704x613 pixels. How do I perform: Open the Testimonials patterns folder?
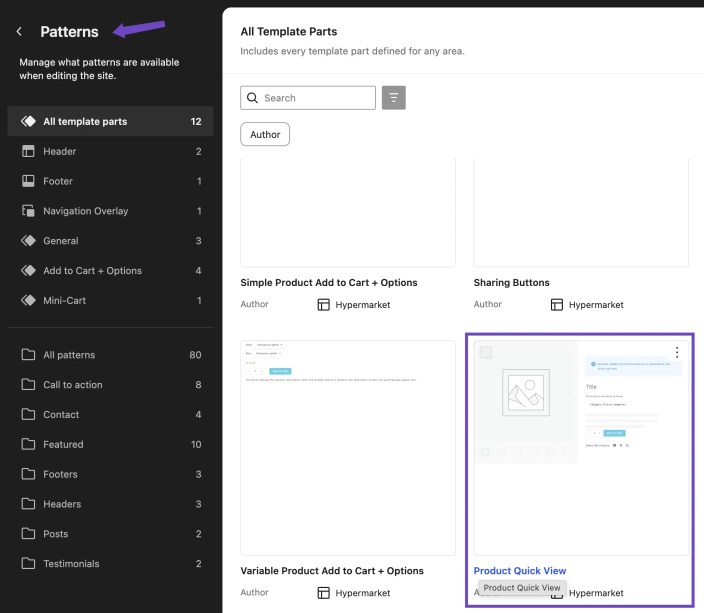[110, 564]
